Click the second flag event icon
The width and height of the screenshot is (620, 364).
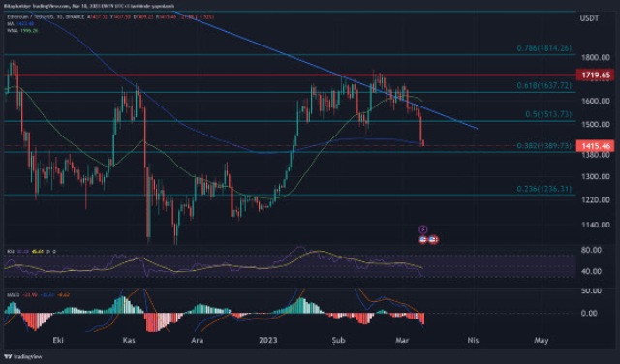click(x=434, y=239)
